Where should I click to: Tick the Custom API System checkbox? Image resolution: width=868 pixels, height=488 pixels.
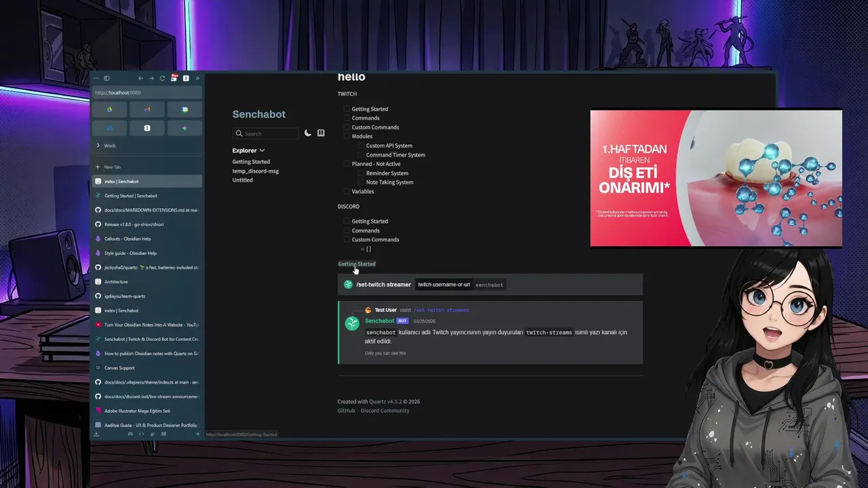pos(361,146)
